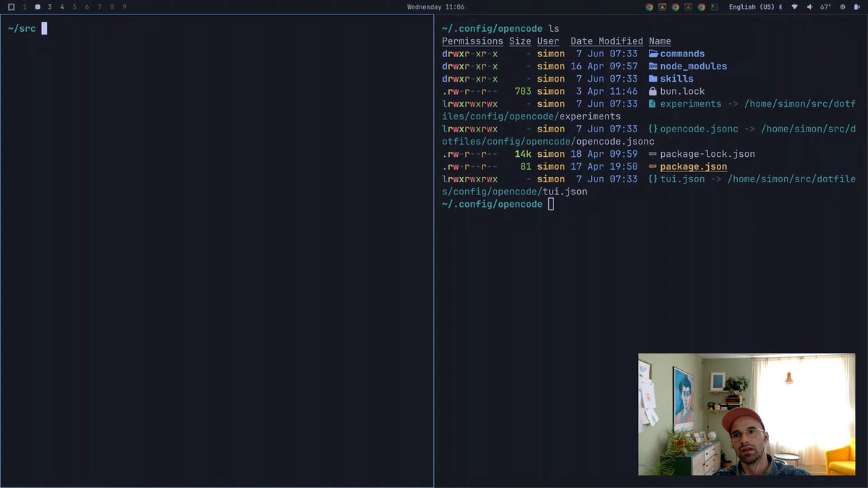Open the leftmost Chrome icon in the tray
Image resolution: width=868 pixels, height=488 pixels.
click(x=650, y=7)
